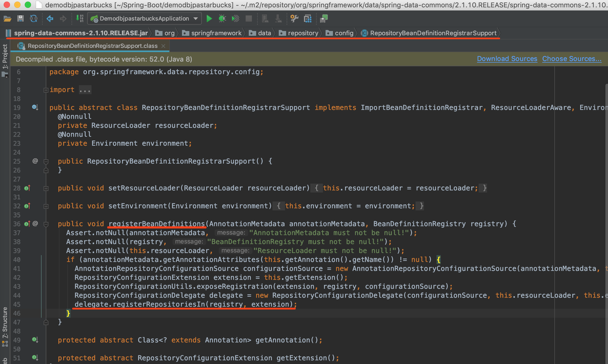Screen dimensions: 608x364
Task: Click the Stop square icon
Action: pyautogui.click(x=249, y=18)
